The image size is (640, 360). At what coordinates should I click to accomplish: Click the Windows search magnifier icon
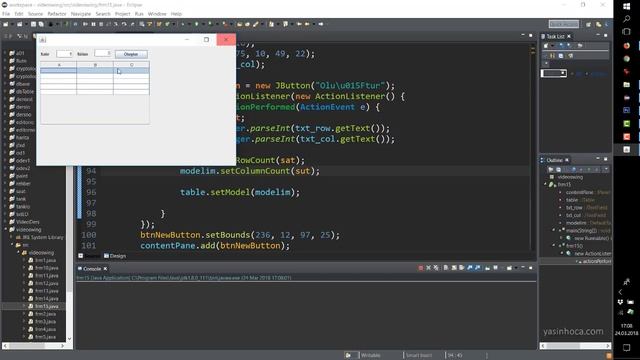pos(627,19)
